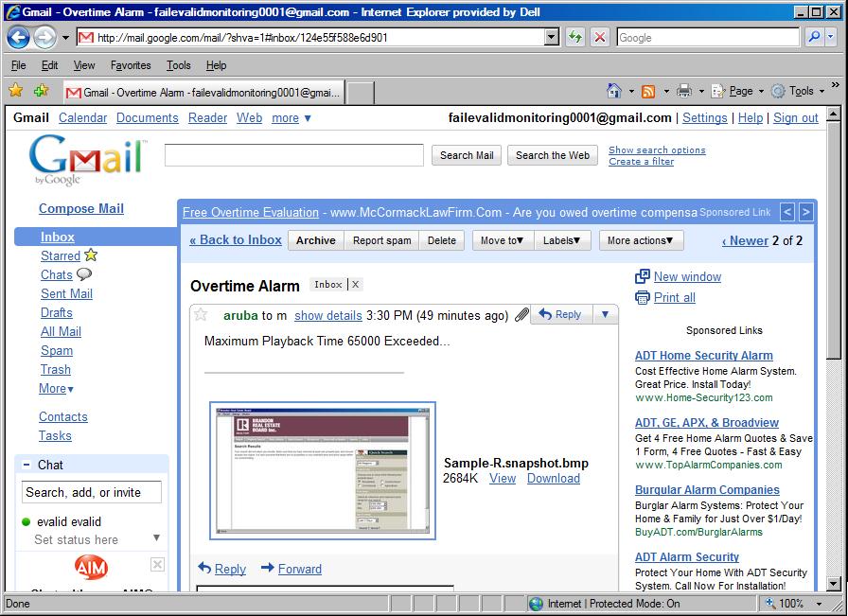
Task: Open the Tools menu in menu bar
Action: coord(179,65)
